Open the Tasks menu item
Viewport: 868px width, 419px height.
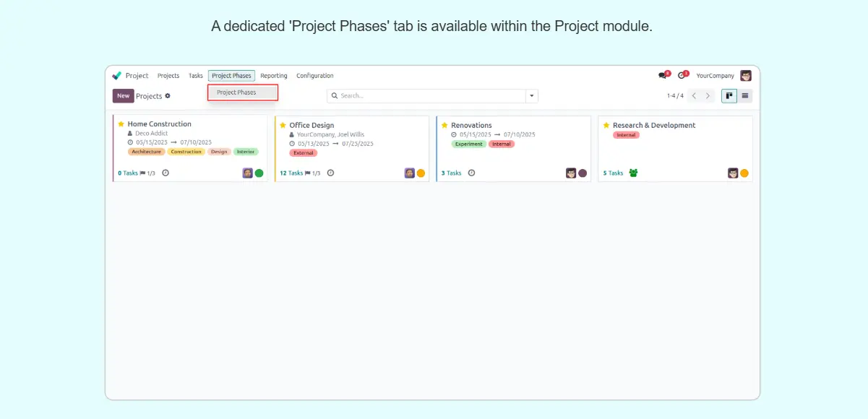click(196, 76)
